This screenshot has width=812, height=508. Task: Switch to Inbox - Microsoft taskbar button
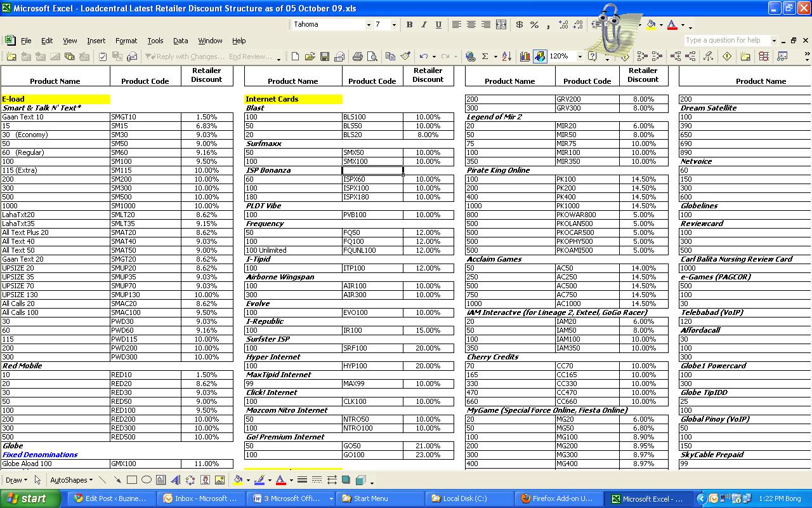click(x=201, y=498)
